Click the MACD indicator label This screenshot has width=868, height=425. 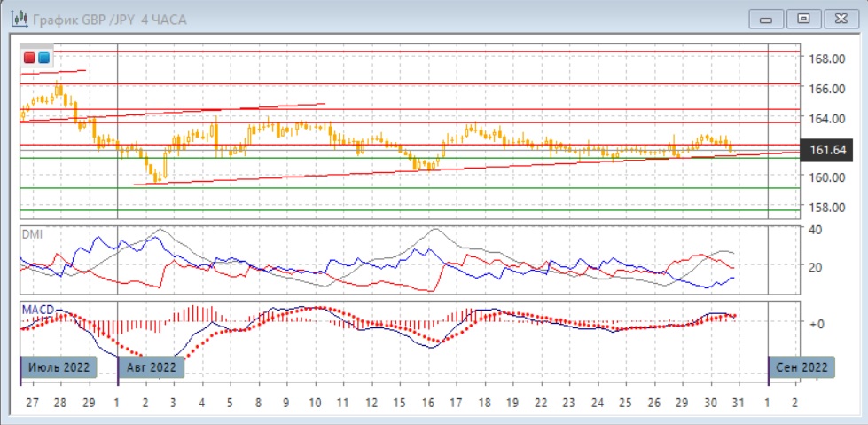38,309
